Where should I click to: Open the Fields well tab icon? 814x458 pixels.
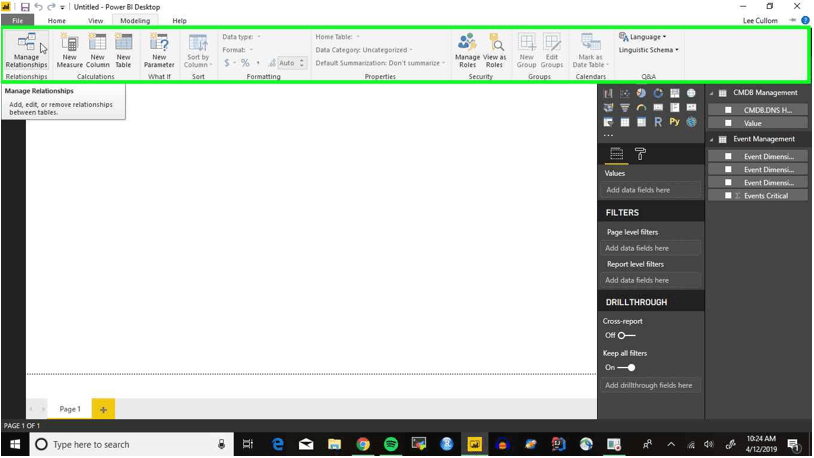(616, 154)
